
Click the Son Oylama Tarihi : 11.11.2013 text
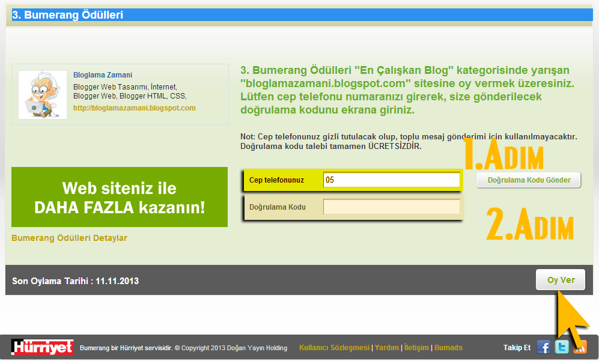coord(75,281)
